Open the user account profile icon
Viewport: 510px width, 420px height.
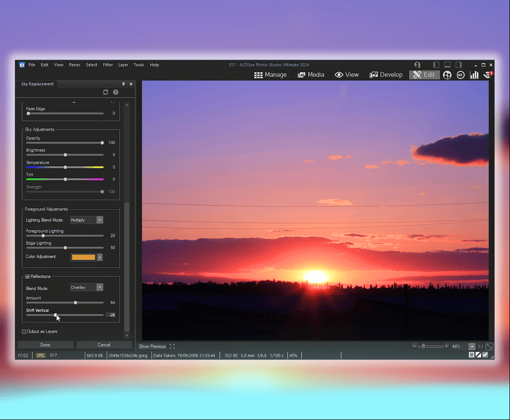(x=417, y=65)
